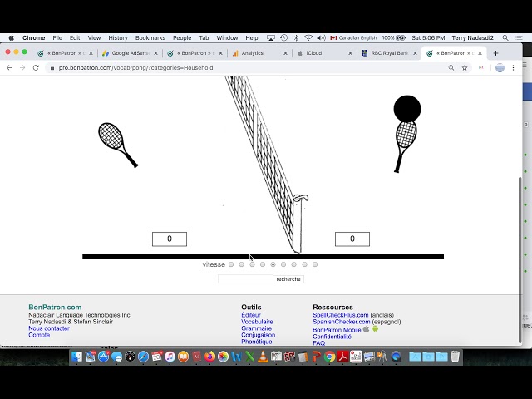Click the search text field beside recherche
This screenshot has width=532, height=399.
[245, 279]
